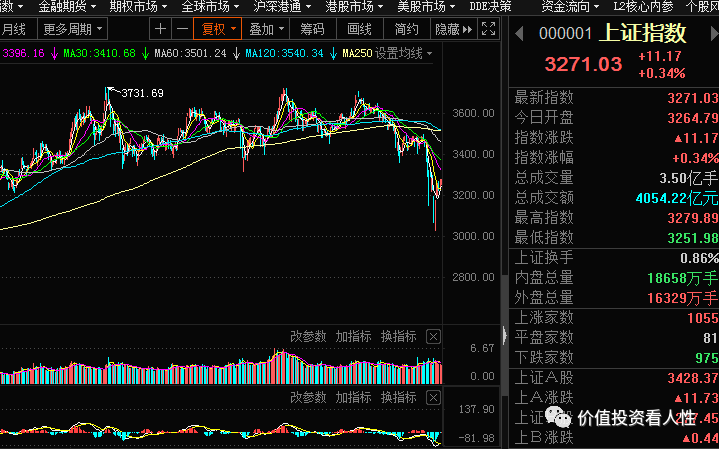Expand 更多周期 period dropdown
Viewport: 719px width, 449px height.
(72, 29)
